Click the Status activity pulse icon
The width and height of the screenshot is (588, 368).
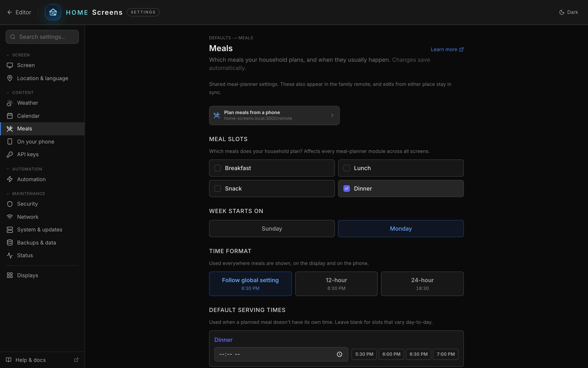coord(10,255)
